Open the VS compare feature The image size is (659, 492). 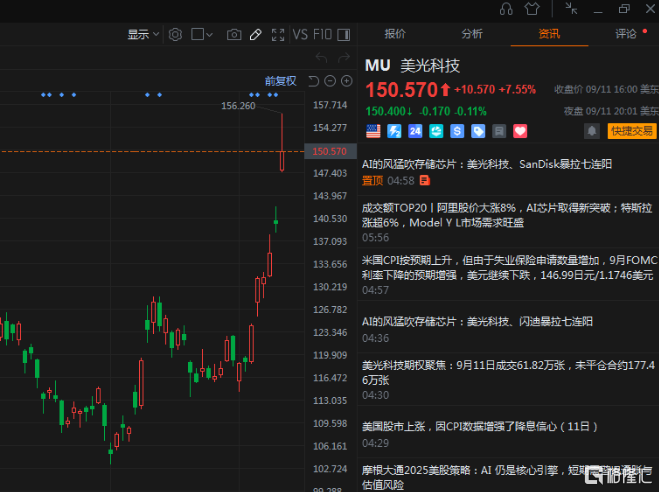click(x=300, y=34)
